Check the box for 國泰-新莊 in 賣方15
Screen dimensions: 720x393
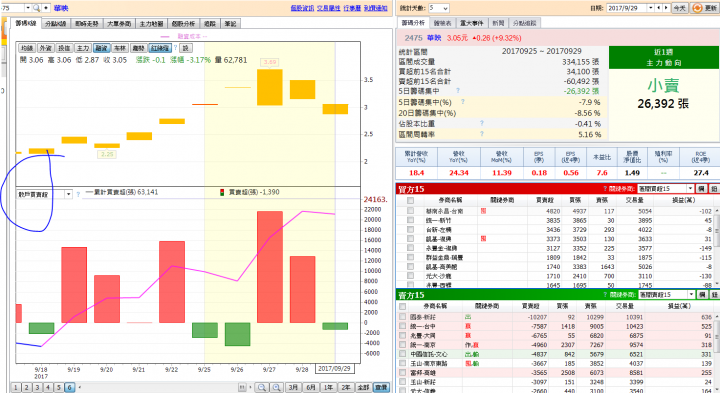[x=402, y=317]
